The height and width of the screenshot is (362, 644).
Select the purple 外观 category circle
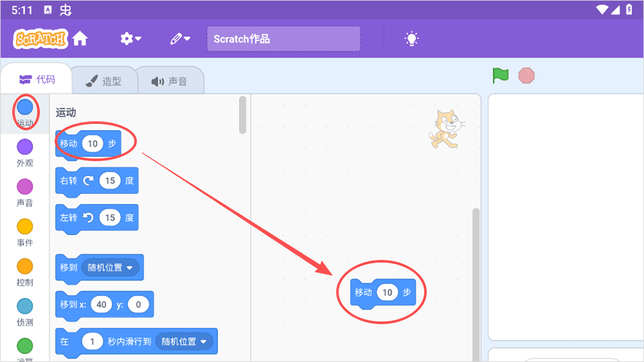click(25, 147)
